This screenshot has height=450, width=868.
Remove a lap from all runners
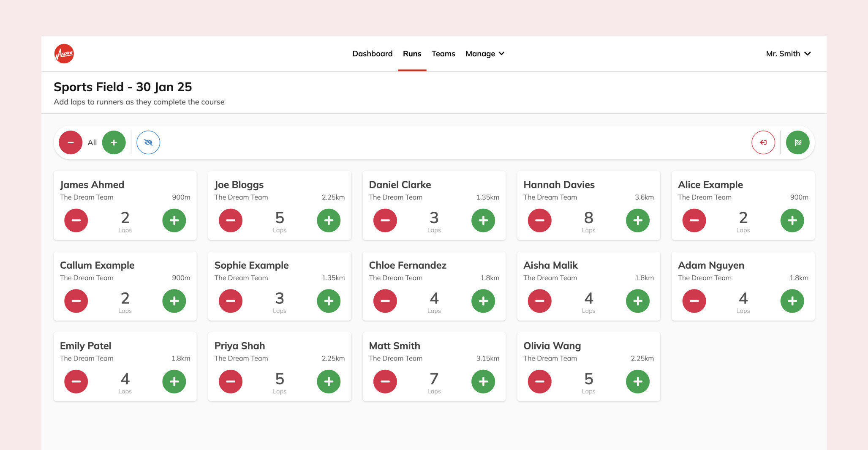click(71, 142)
